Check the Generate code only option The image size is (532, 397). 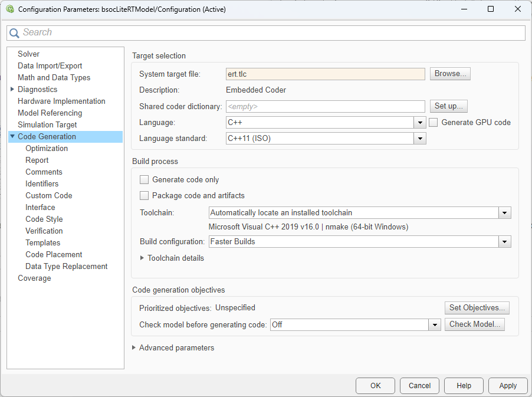click(144, 180)
